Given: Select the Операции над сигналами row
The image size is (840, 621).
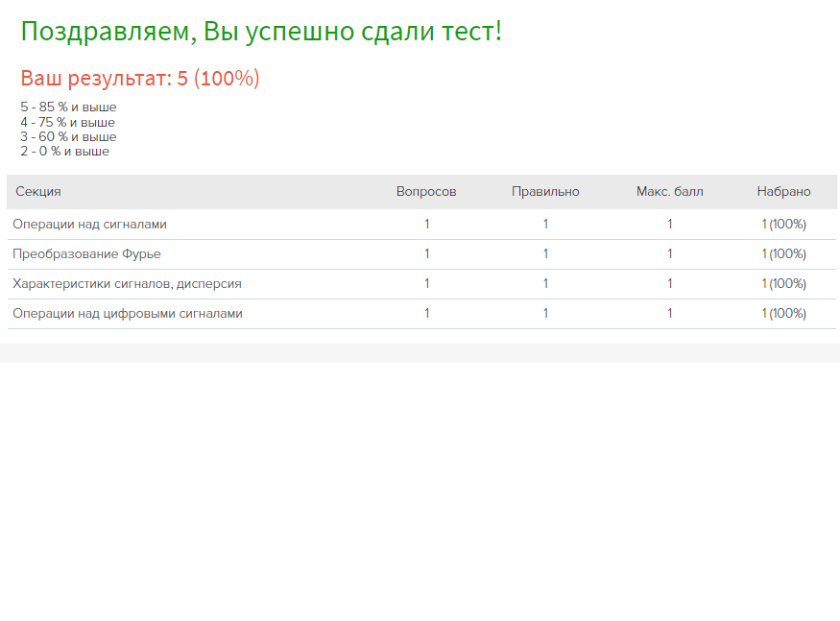Looking at the screenshot, I should [421, 224].
